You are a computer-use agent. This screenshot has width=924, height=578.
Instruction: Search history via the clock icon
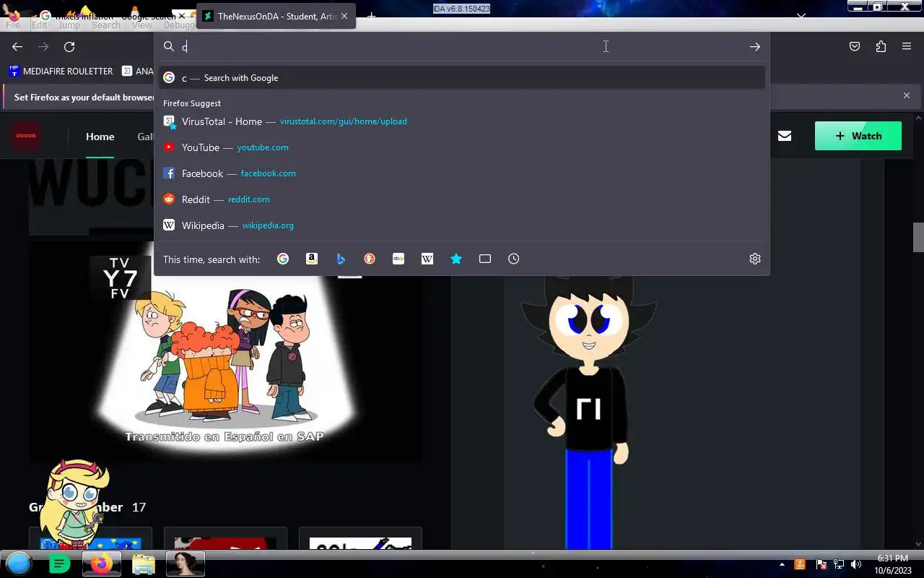click(514, 259)
